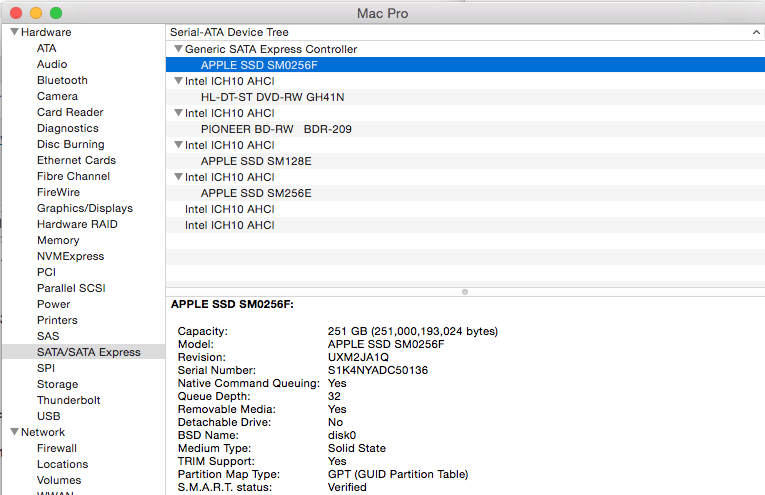Collapse Intel ICH10 AHCI above APPLE SSD SM256E

tap(179, 177)
